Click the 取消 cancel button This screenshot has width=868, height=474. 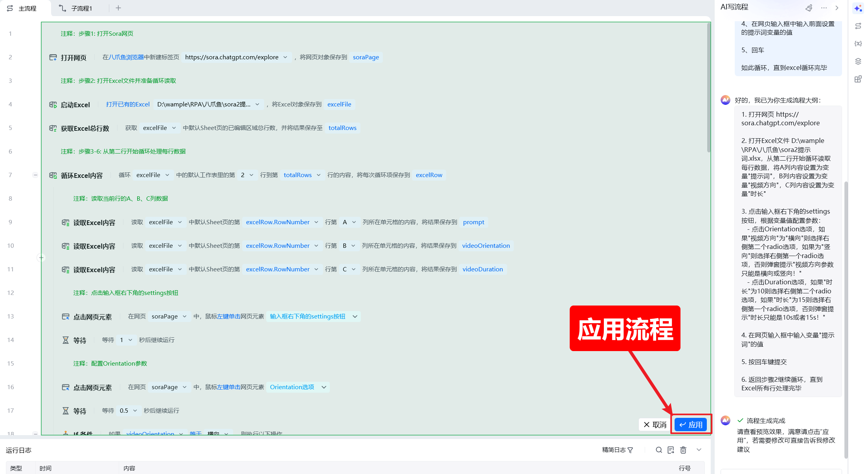coord(655,425)
